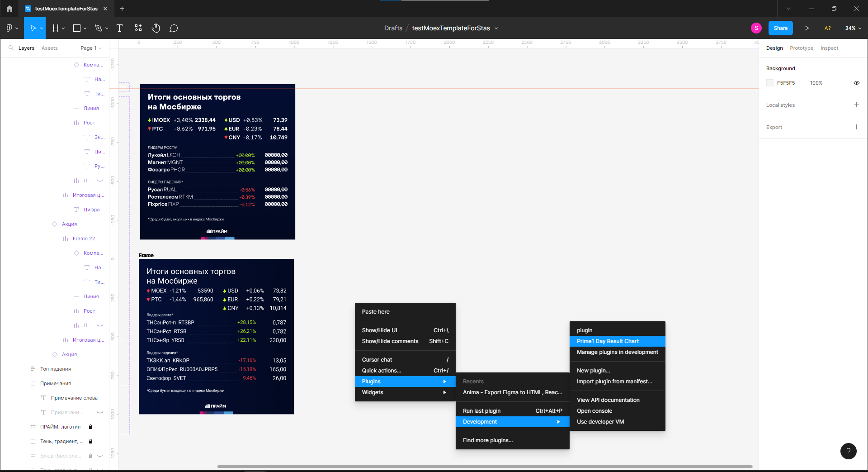Open the title bar tab list chevron
868x472 pixels.
788,9
